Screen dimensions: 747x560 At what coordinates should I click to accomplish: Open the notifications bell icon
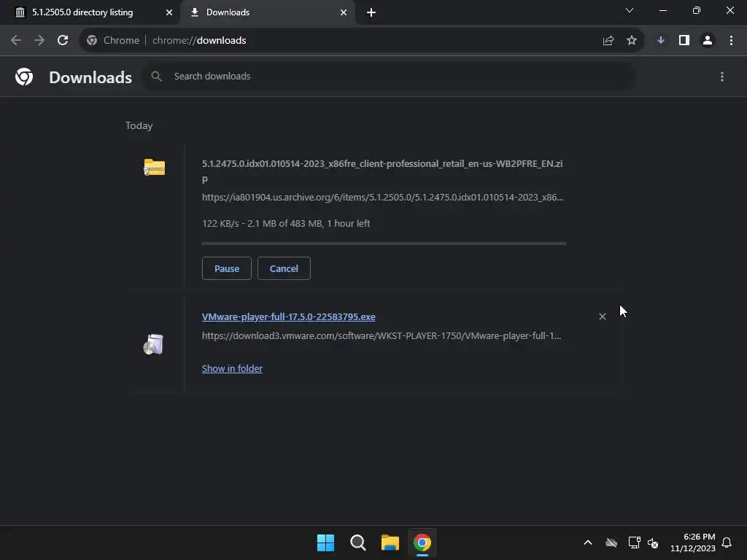point(727,542)
